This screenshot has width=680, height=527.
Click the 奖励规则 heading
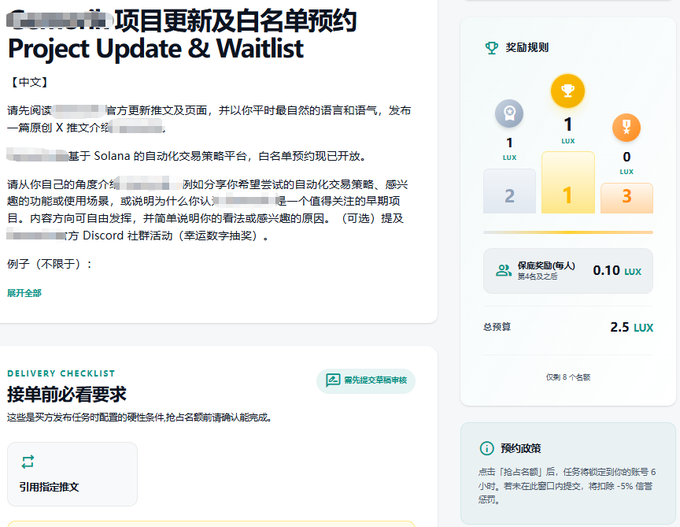527,47
